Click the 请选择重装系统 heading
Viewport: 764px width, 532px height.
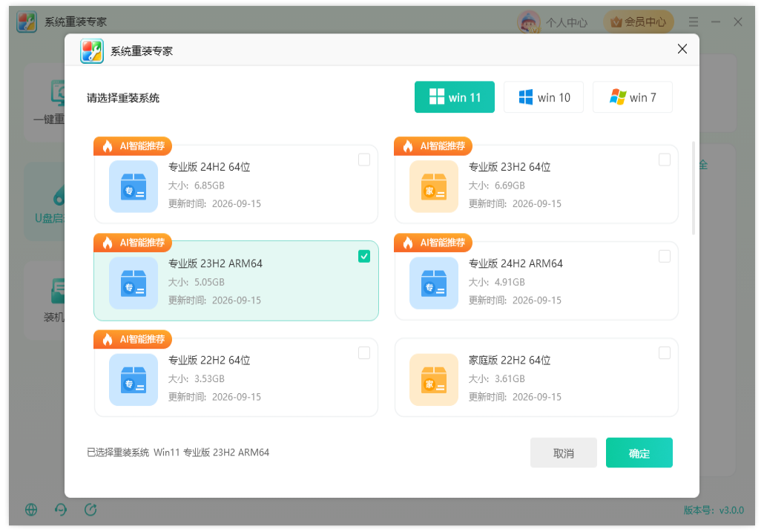[123, 98]
